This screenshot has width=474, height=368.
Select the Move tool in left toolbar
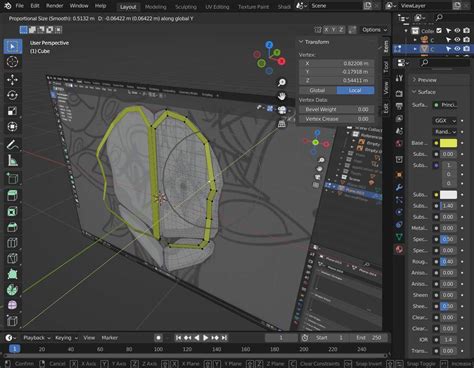point(12,79)
